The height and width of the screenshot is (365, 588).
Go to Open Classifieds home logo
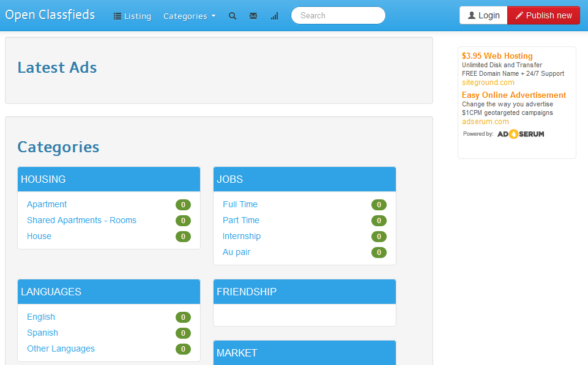tap(50, 15)
